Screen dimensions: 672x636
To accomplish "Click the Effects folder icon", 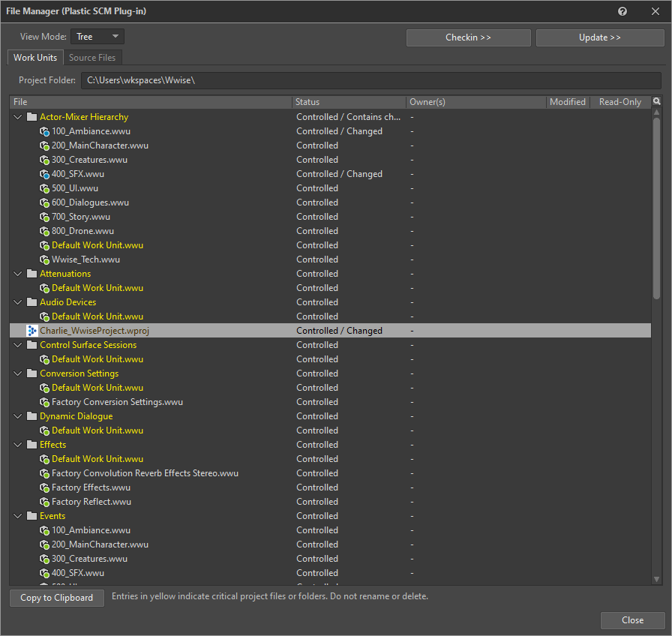I will pos(31,445).
